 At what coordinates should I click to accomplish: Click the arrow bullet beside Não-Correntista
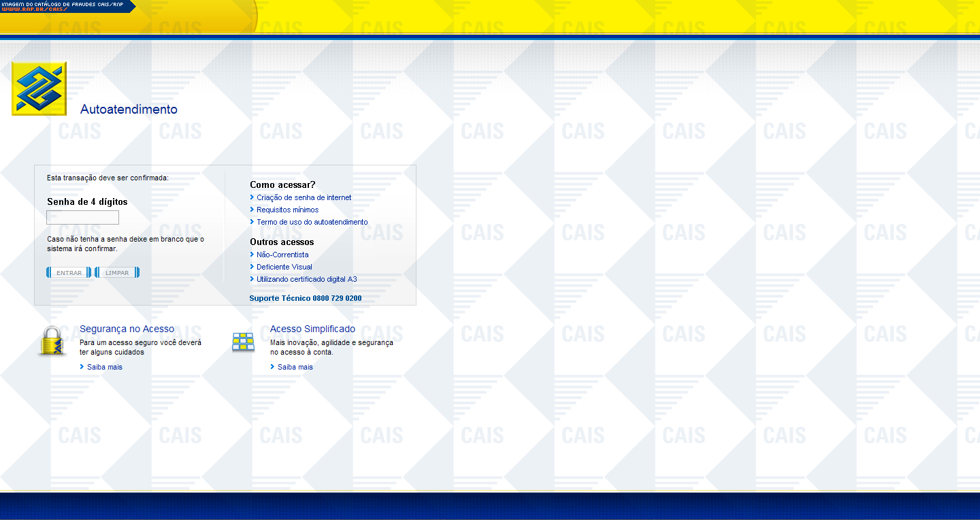pos(252,255)
